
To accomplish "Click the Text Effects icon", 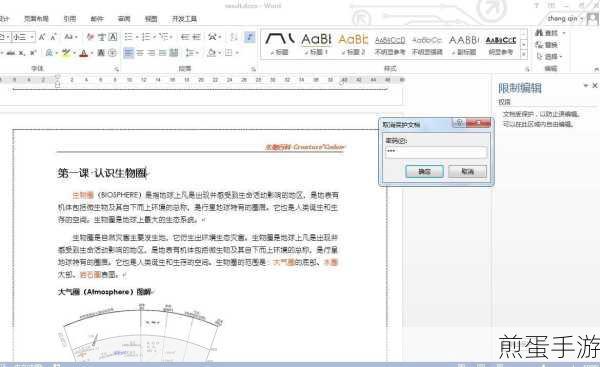I will 49,53.
